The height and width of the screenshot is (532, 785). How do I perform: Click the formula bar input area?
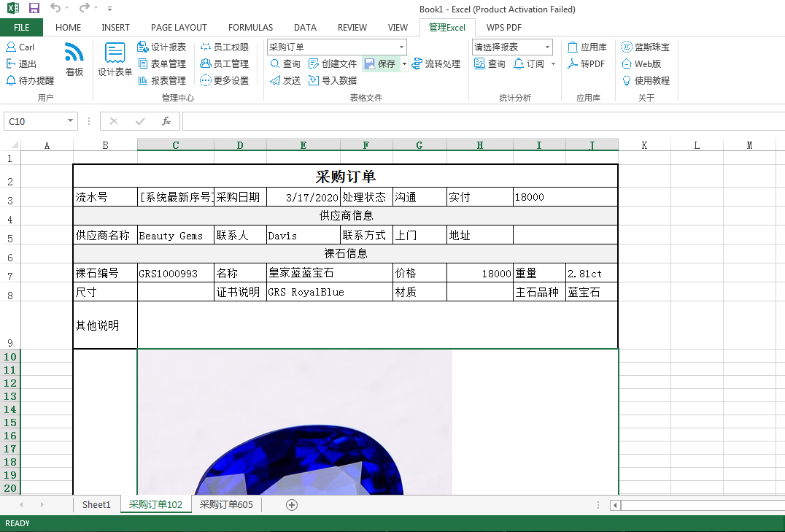[x=483, y=121]
